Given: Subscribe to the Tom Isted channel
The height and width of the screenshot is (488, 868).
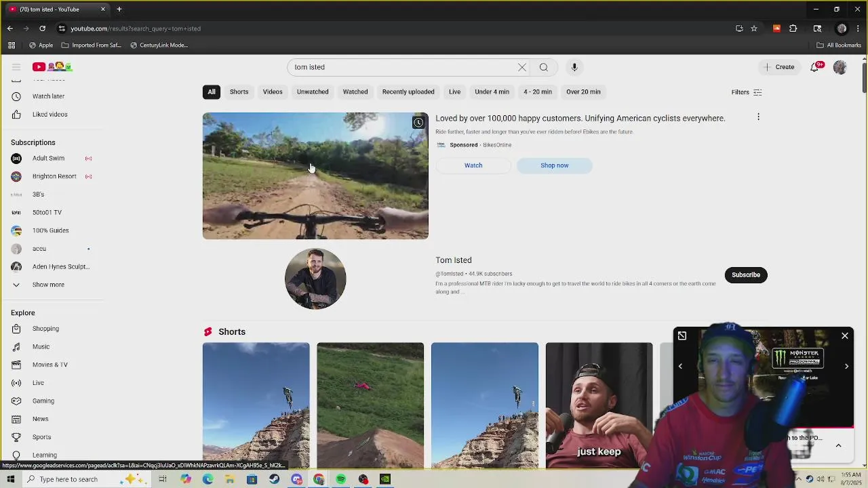Looking at the screenshot, I should (x=746, y=275).
